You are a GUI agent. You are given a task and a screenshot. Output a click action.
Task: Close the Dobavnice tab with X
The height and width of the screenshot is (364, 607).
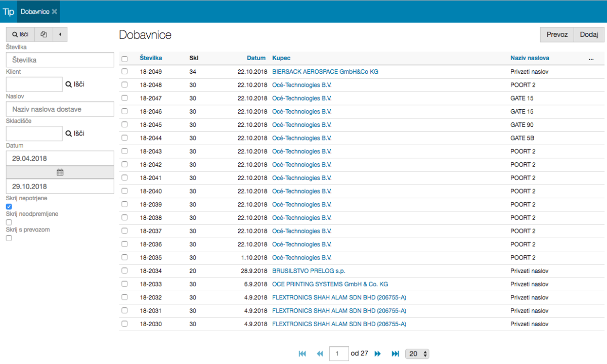55,11
